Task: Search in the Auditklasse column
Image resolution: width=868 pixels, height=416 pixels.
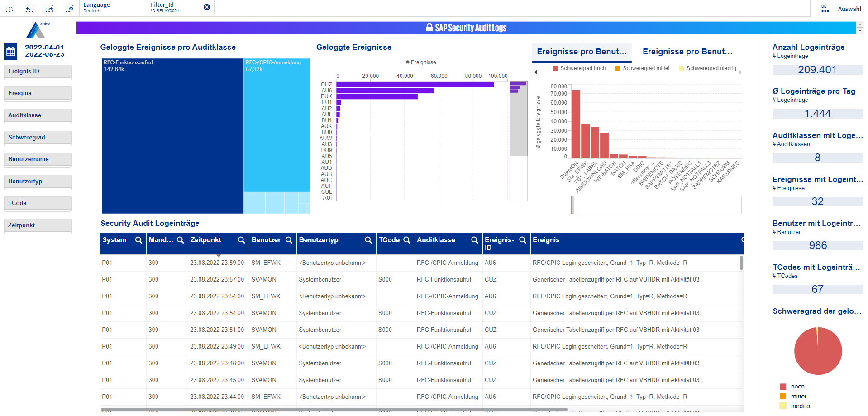Action: point(475,240)
